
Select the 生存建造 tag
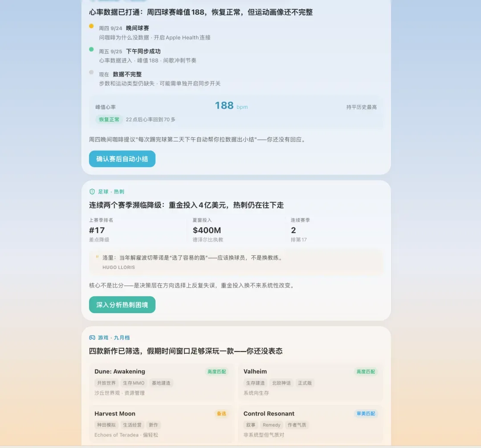pyautogui.click(x=255, y=383)
